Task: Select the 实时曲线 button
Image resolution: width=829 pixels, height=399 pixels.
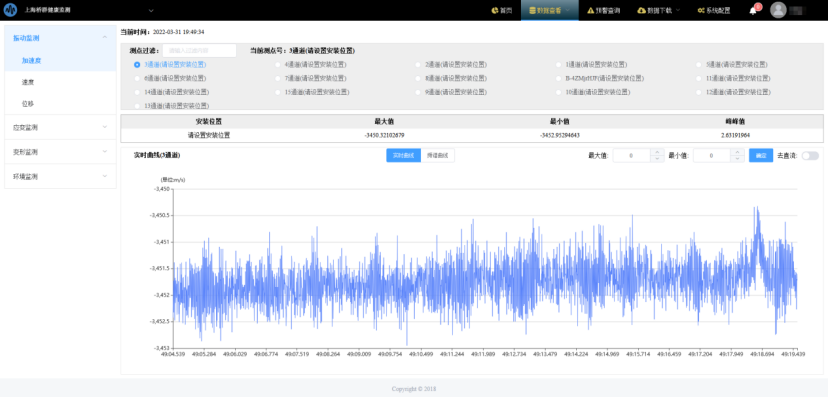Action: point(403,155)
